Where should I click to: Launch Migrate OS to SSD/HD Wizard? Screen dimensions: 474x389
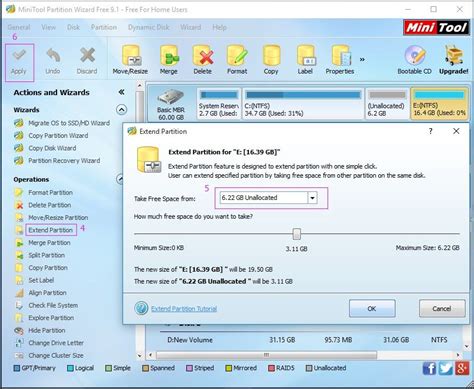69,123
